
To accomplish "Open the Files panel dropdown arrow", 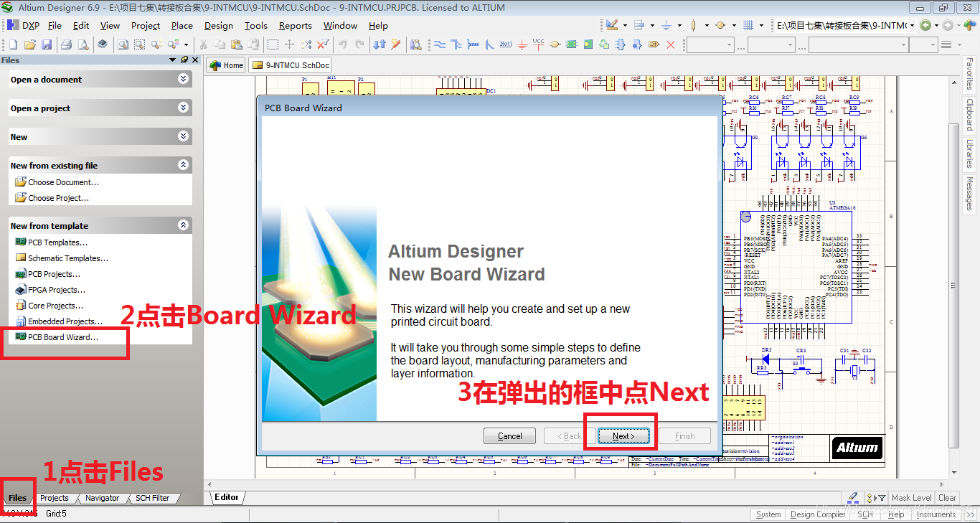I will click(173, 60).
